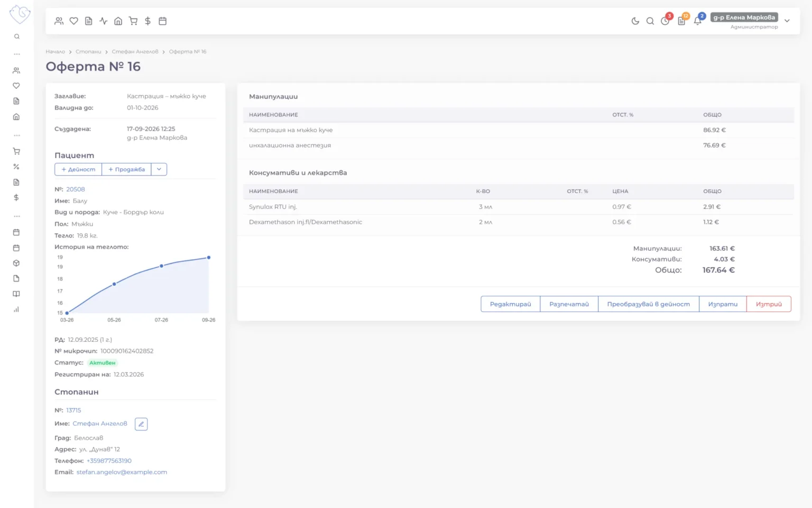
Task: Click the Изпрати button
Action: 723,304
